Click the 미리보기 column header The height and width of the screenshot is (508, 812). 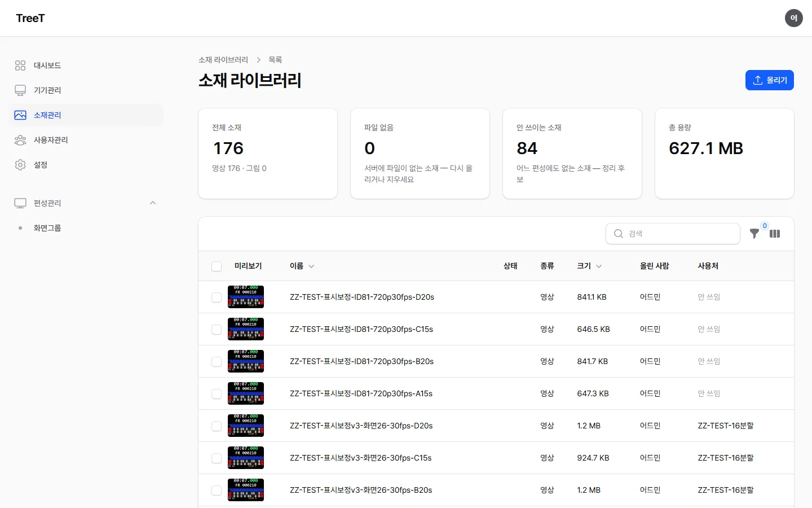tap(248, 266)
